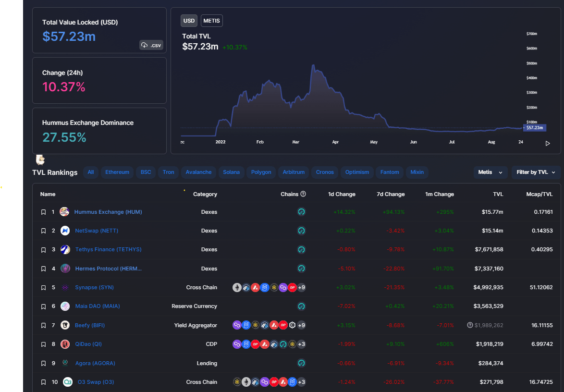Bookmark the Hummus Exchange protocol

tap(43, 212)
